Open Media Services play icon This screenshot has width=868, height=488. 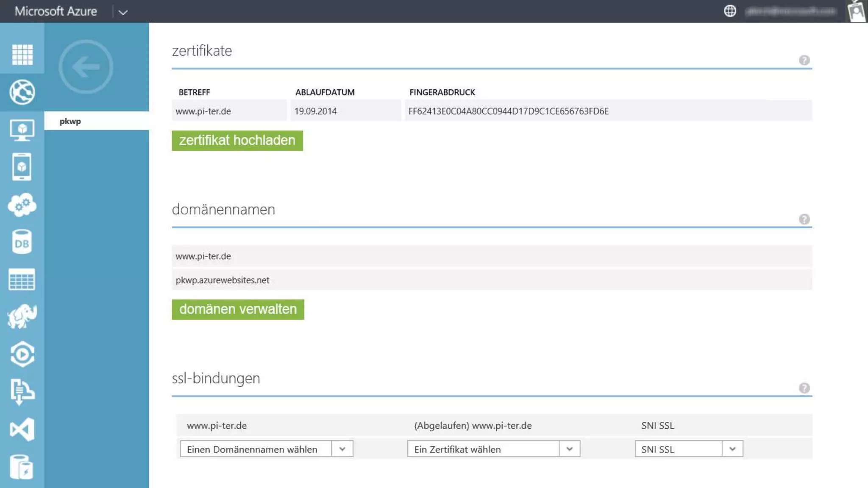tap(22, 354)
